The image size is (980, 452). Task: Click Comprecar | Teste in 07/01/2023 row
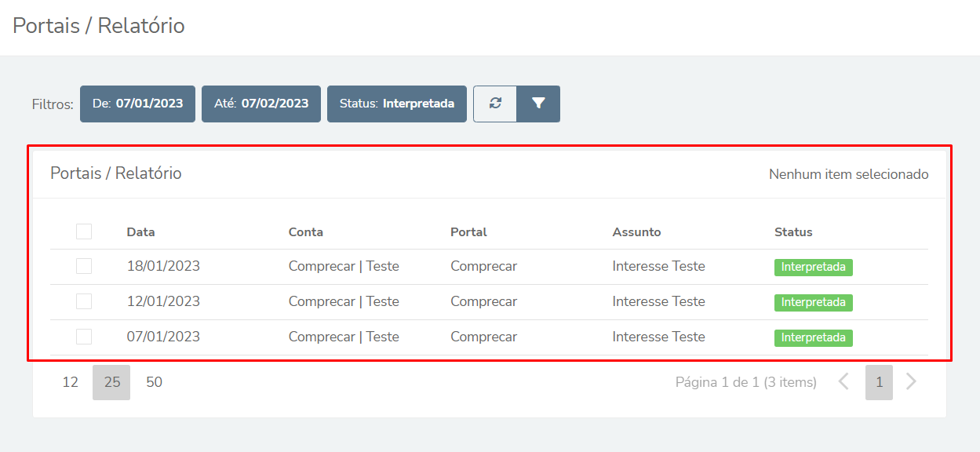coord(344,337)
